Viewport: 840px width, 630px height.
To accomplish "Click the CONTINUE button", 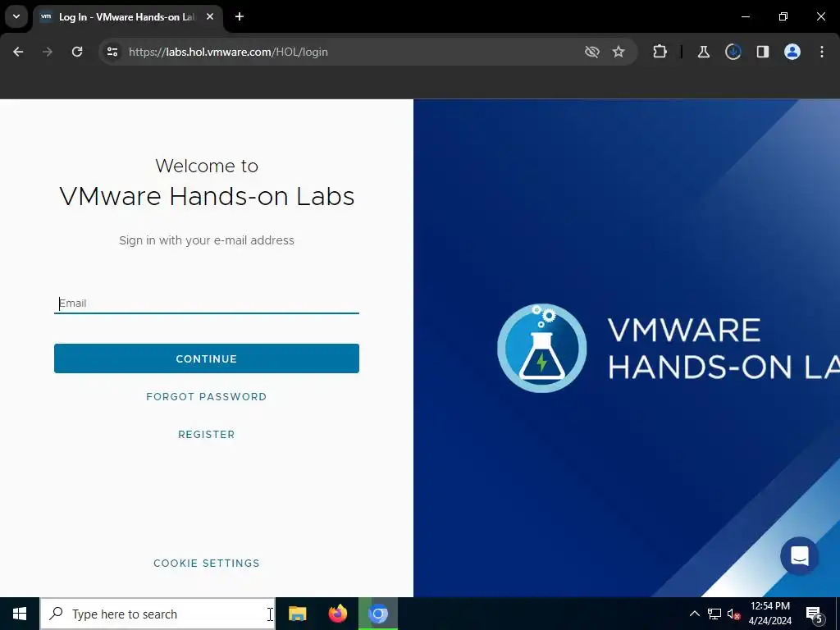I will point(207,358).
